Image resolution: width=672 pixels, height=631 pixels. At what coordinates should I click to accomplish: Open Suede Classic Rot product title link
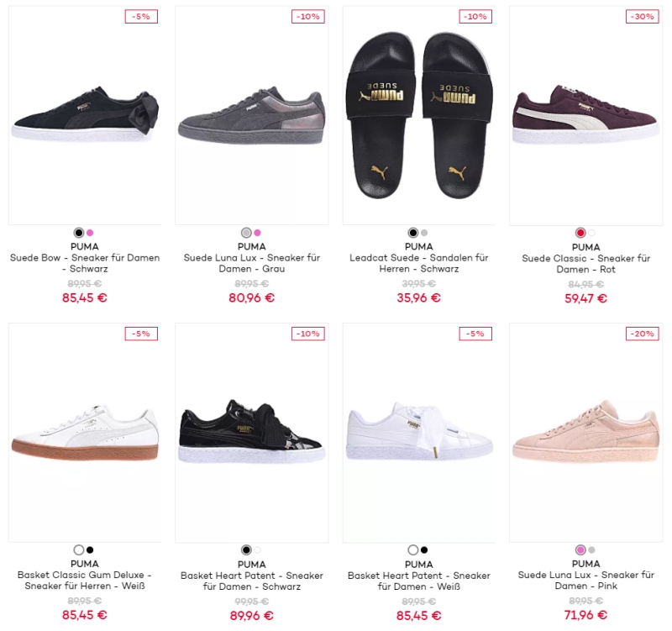point(585,264)
